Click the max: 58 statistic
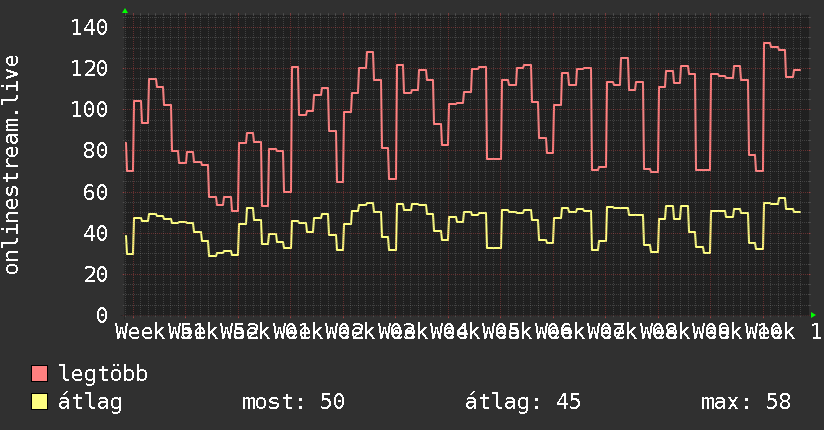 tap(746, 402)
